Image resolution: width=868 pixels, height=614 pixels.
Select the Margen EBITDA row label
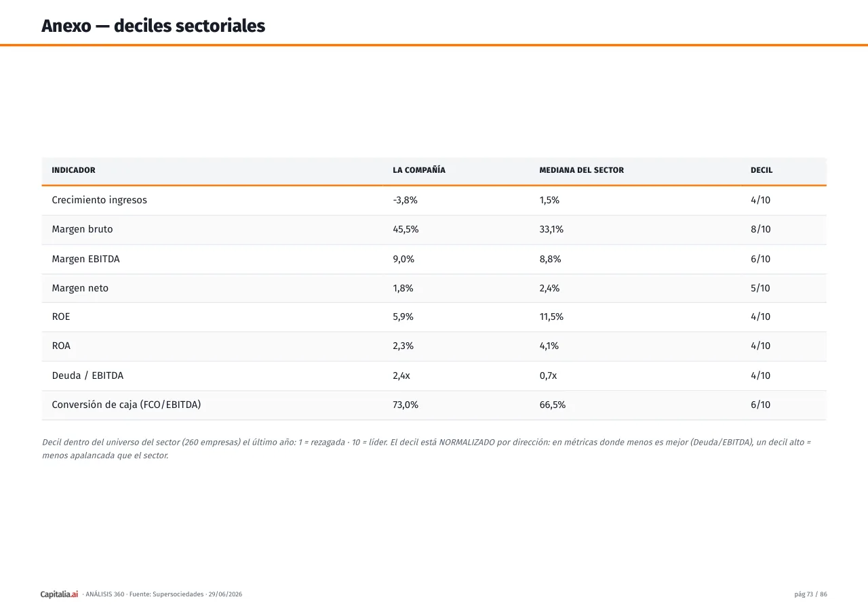[85, 259]
